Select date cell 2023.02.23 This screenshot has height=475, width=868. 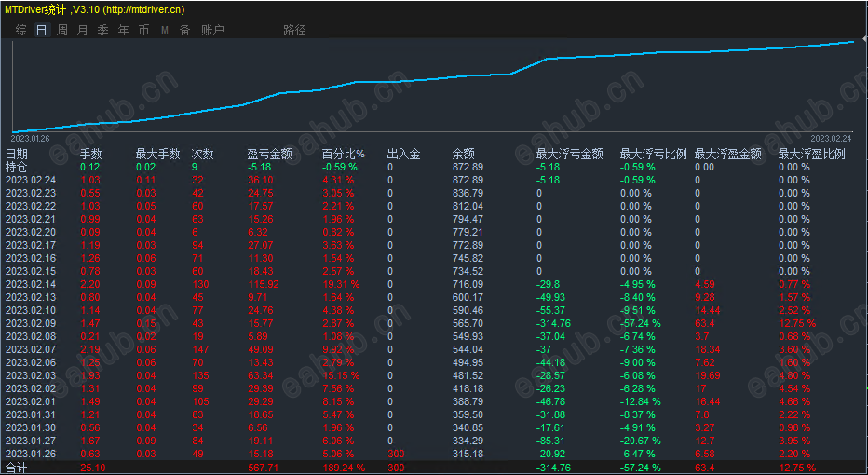[31, 193]
